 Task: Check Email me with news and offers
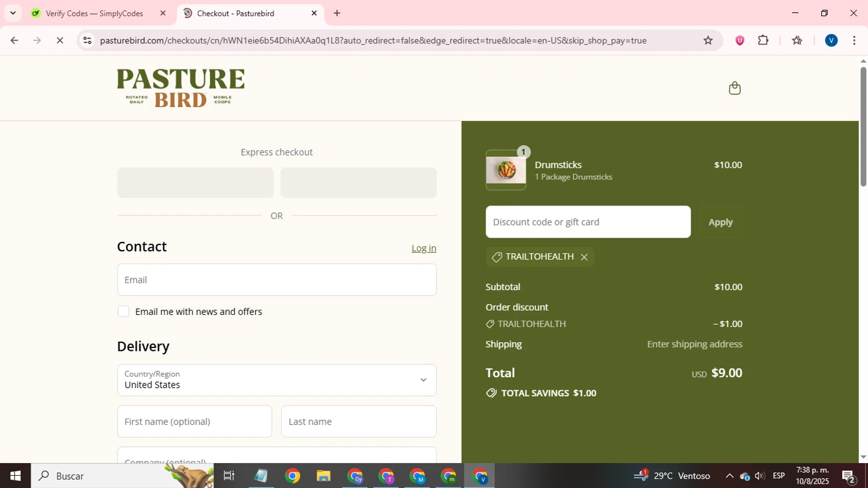tap(123, 311)
